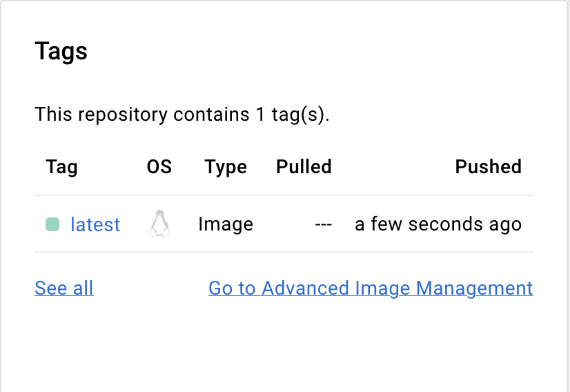The height and width of the screenshot is (392, 570).
Task: Click the OS column header
Action: coord(159,166)
